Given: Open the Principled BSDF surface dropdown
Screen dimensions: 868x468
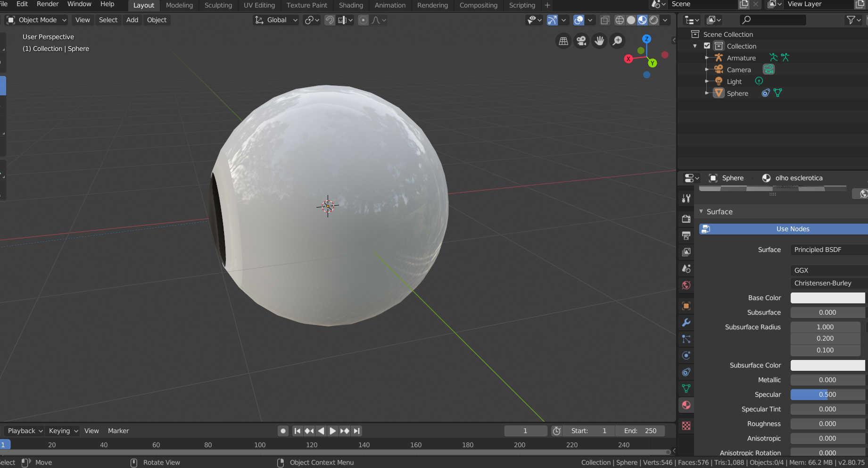Looking at the screenshot, I should click(829, 250).
